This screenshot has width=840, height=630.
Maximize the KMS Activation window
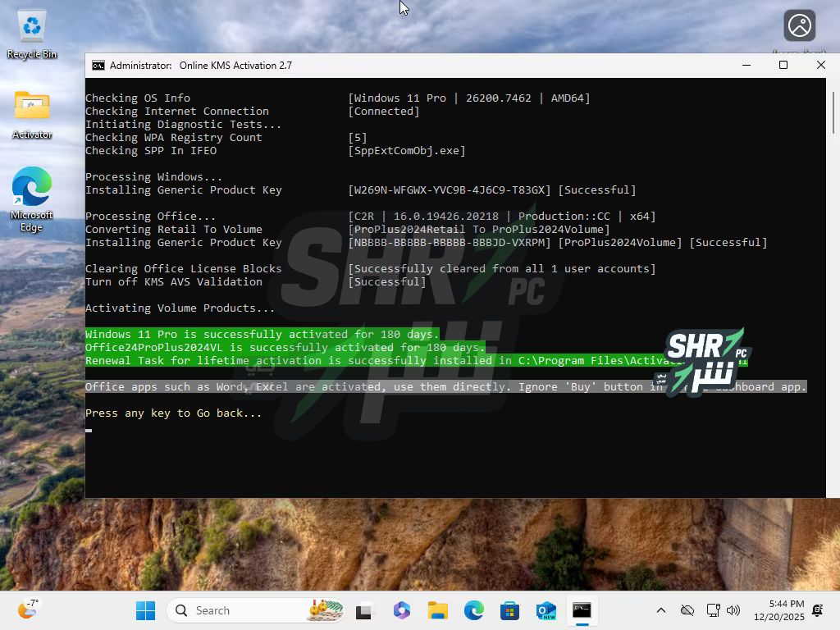[x=783, y=66]
